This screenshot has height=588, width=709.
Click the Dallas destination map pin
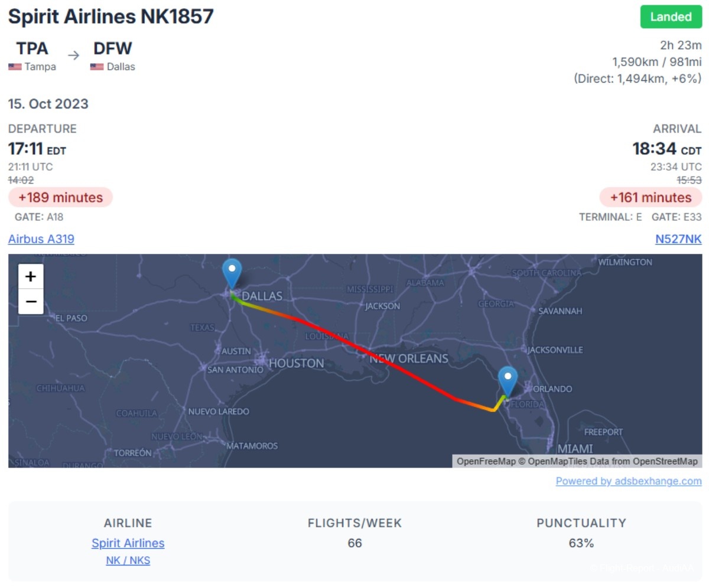point(232,274)
